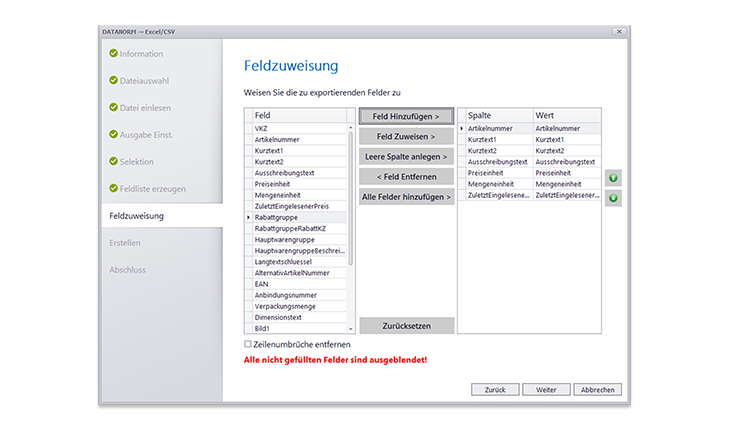Select Preiseinheit in the Feld list

point(299,184)
